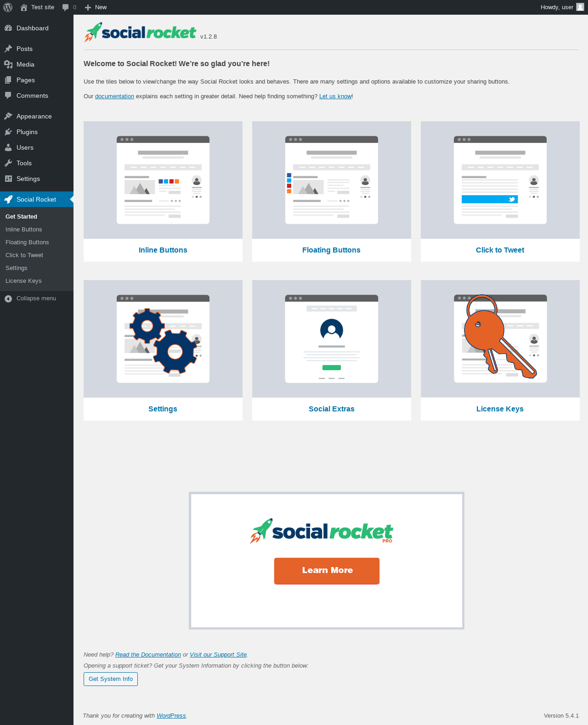Open Appearance via its paintbrush icon

(x=8, y=116)
